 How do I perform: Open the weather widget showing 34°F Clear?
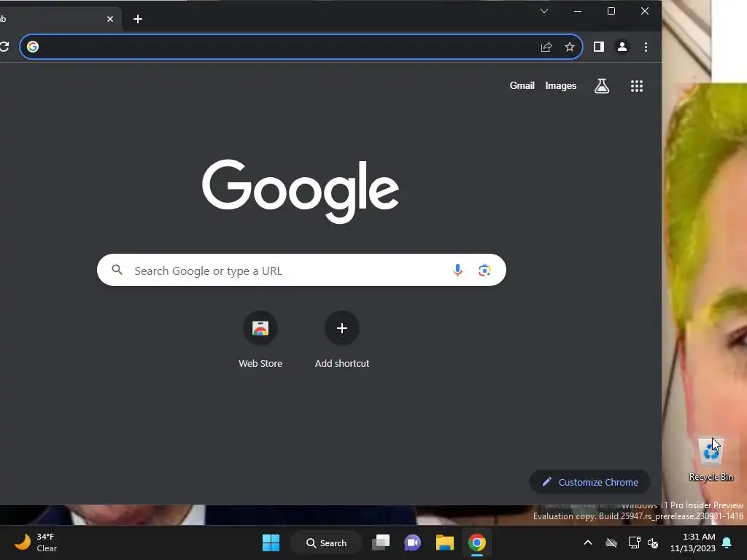coord(36,542)
